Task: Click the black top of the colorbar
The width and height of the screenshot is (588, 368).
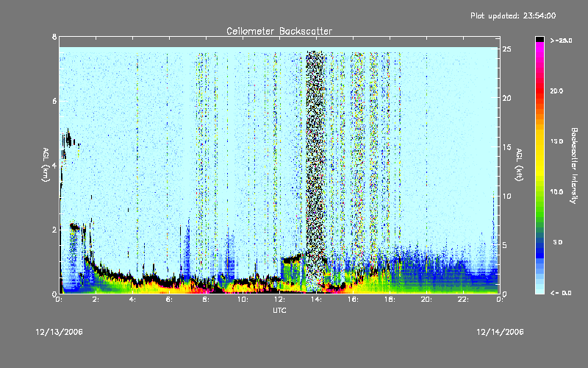Action: 539,39
